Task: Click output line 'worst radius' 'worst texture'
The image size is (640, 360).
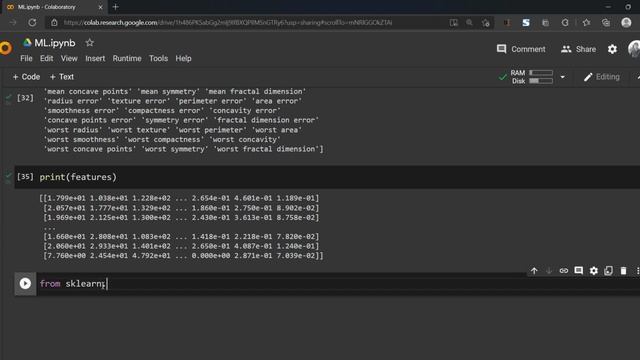Action: point(173,130)
